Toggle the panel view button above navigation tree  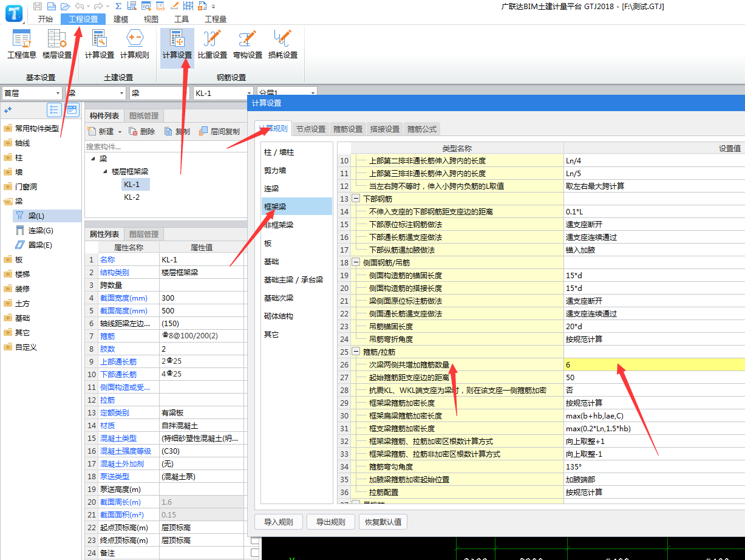pyautogui.click(x=72, y=110)
